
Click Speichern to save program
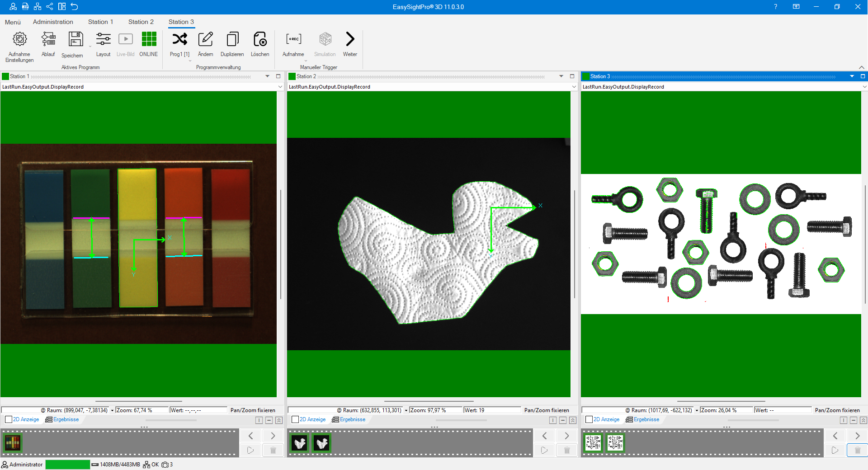(75, 40)
